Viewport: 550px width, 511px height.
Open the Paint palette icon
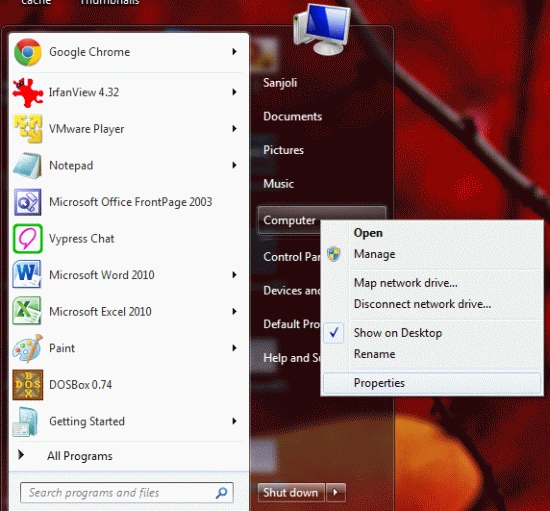click(28, 348)
